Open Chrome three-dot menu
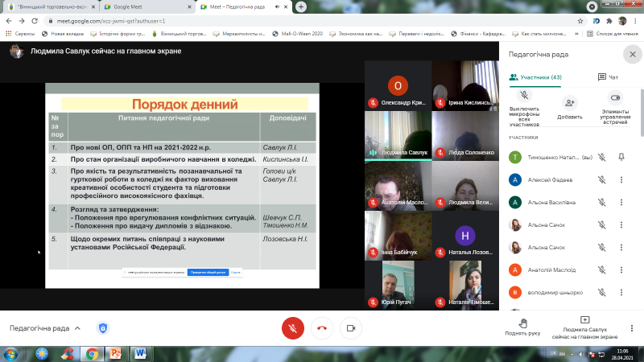Viewport: 644px width, 362px height. click(x=636, y=21)
